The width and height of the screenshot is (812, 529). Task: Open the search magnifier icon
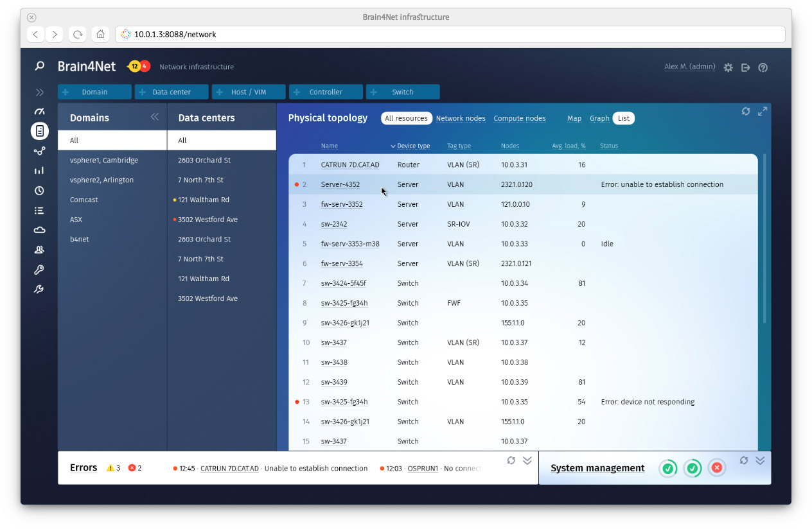pyautogui.click(x=40, y=66)
